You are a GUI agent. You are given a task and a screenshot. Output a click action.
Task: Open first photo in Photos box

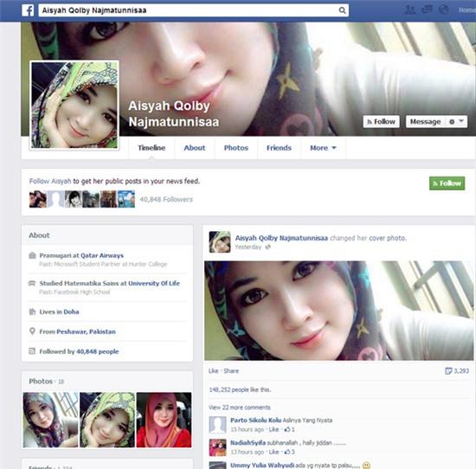[50, 420]
